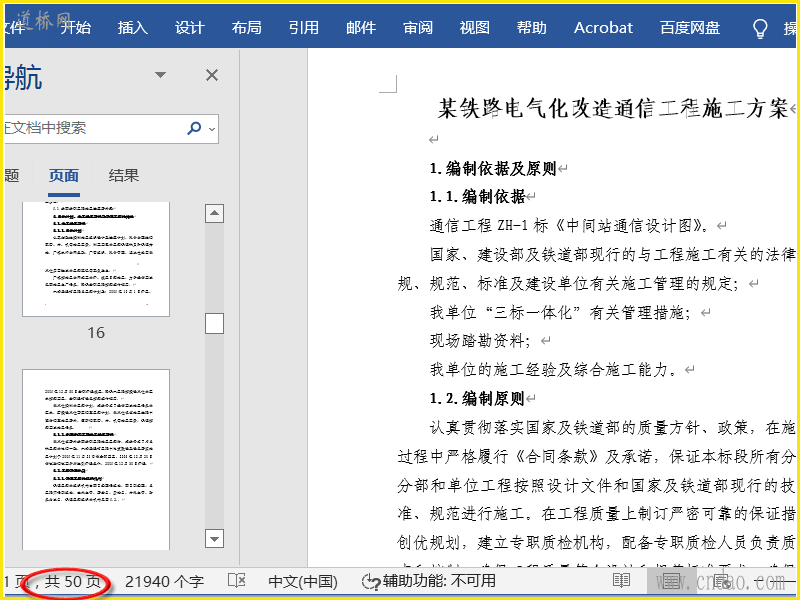Open the 审阅 ribbon tab
Image resolution: width=800 pixels, height=600 pixels.
tap(418, 28)
